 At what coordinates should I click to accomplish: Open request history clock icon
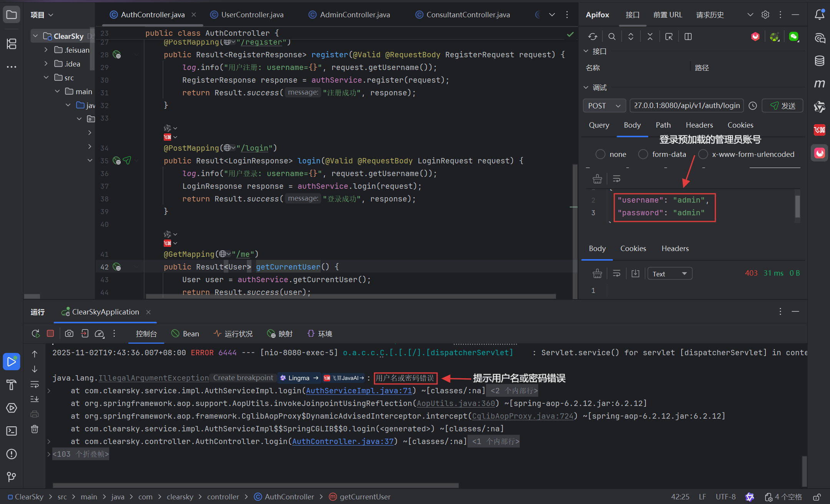[753, 106]
